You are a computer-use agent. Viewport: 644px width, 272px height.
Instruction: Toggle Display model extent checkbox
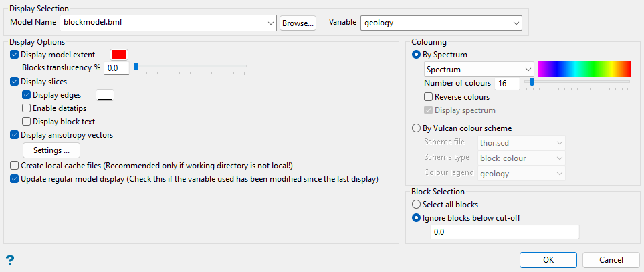(x=15, y=55)
